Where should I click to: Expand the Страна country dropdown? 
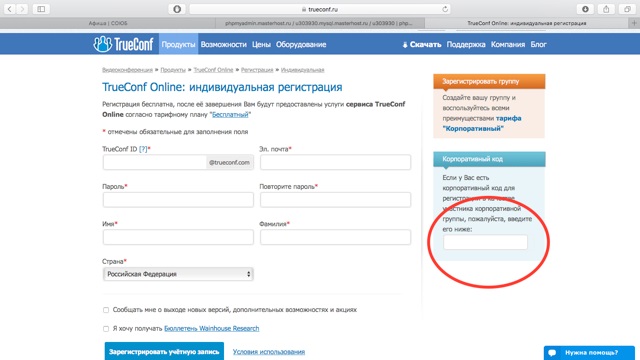click(178, 274)
